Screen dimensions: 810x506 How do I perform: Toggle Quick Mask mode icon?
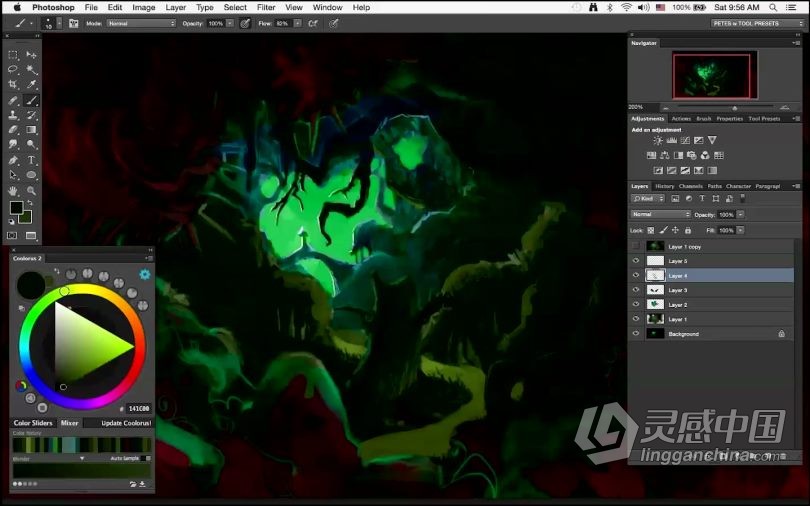pyautogui.click(x=12, y=235)
